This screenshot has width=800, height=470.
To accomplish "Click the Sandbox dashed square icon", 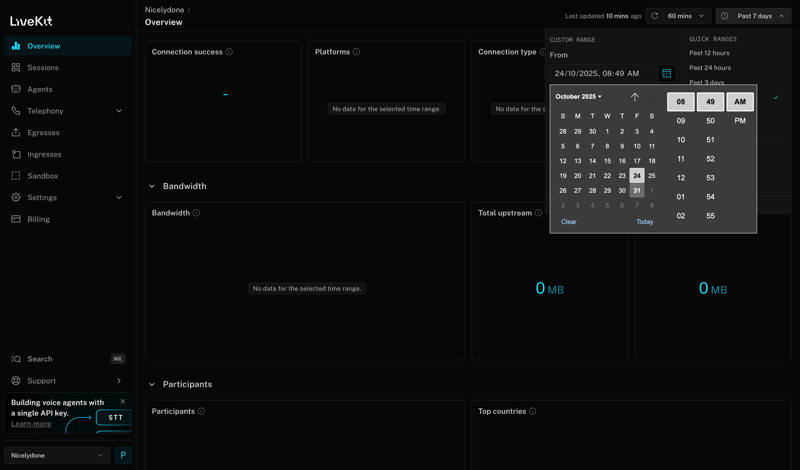I will click(x=16, y=176).
